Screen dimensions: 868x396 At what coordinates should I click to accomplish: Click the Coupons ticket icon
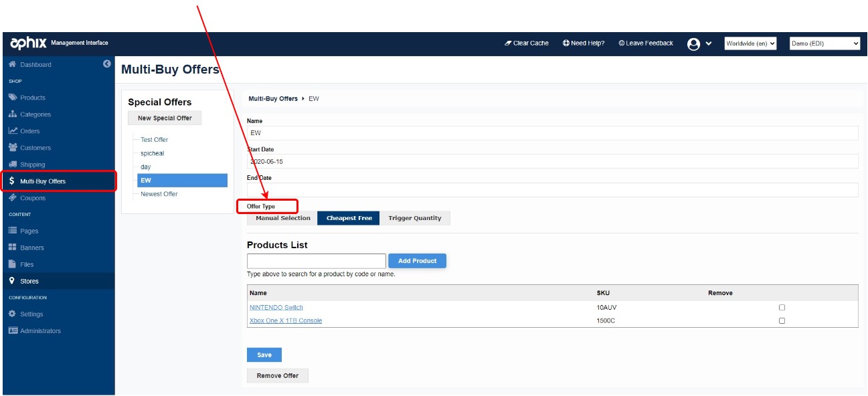pos(13,198)
